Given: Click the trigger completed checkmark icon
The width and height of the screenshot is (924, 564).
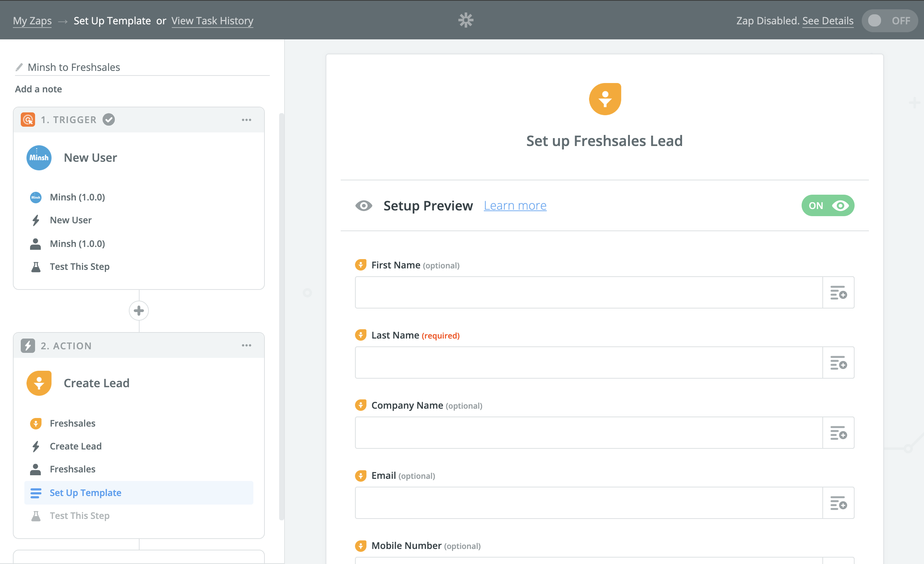Looking at the screenshot, I should coord(109,120).
